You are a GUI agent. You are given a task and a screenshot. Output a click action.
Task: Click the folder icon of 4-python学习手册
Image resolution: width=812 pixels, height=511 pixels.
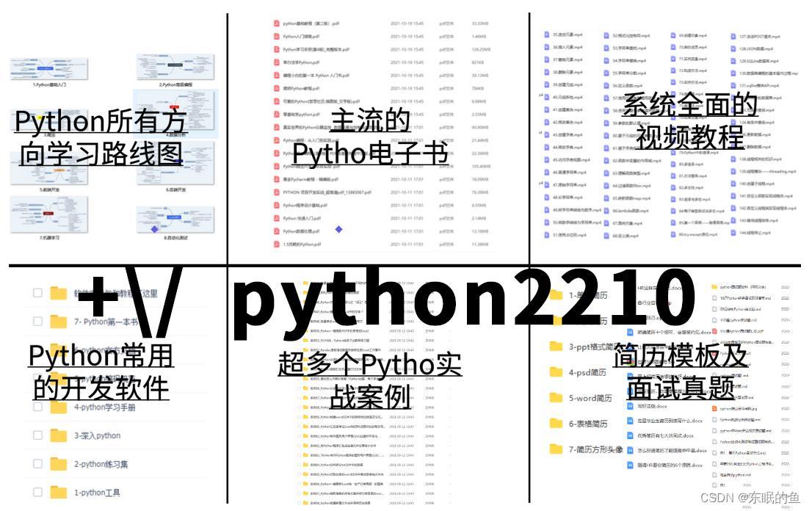click(59, 407)
